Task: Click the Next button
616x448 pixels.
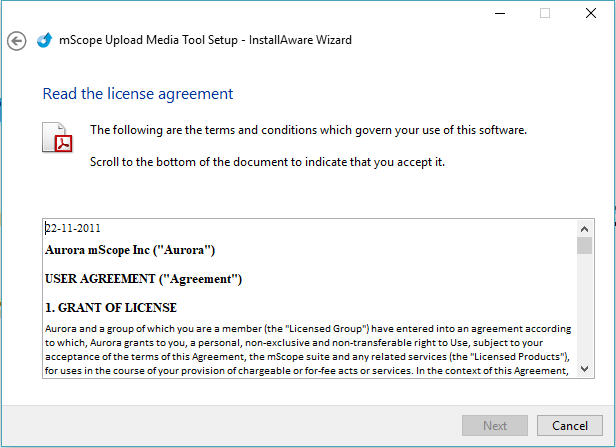Action: (495, 425)
